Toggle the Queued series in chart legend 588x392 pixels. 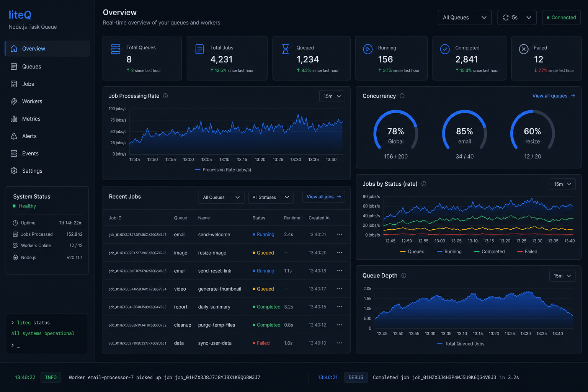coord(412,252)
